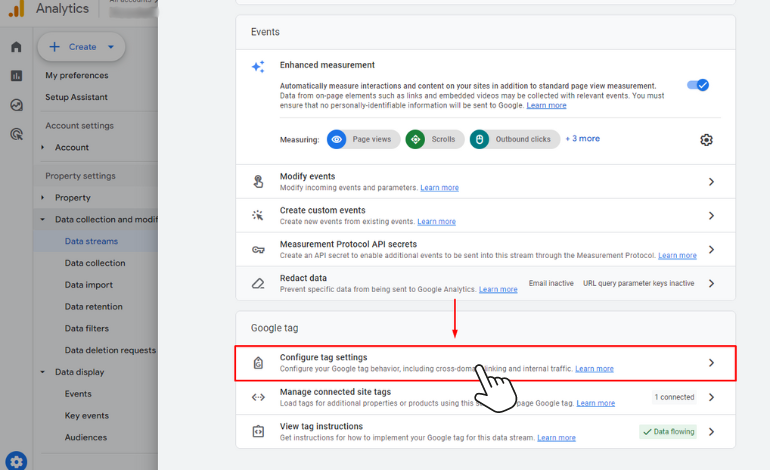Viewport: 770px width, 470px height.
Task: Expand the Account tree item
Action: (43, 147)
